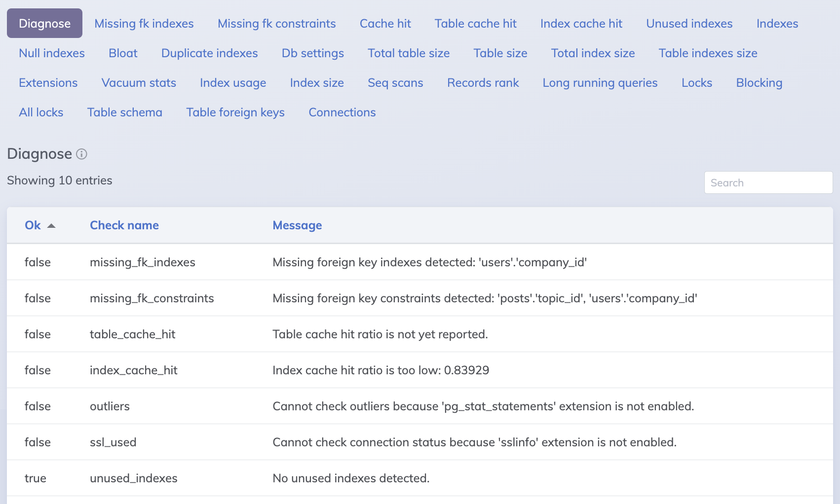Go to the Bloat tab
Image resolution: width=840 pixels, height=504 pixels.
pyautogui.click(x=123, y=53)
